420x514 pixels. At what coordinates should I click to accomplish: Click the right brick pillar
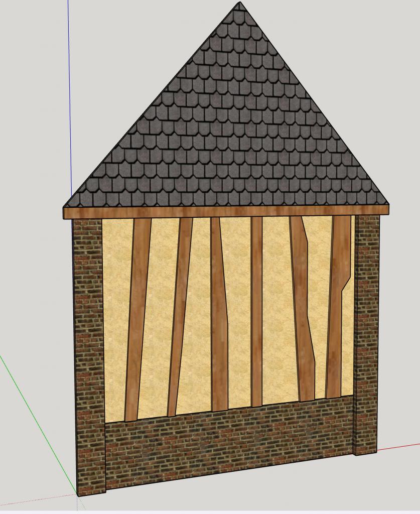click(x=366, y=334)
